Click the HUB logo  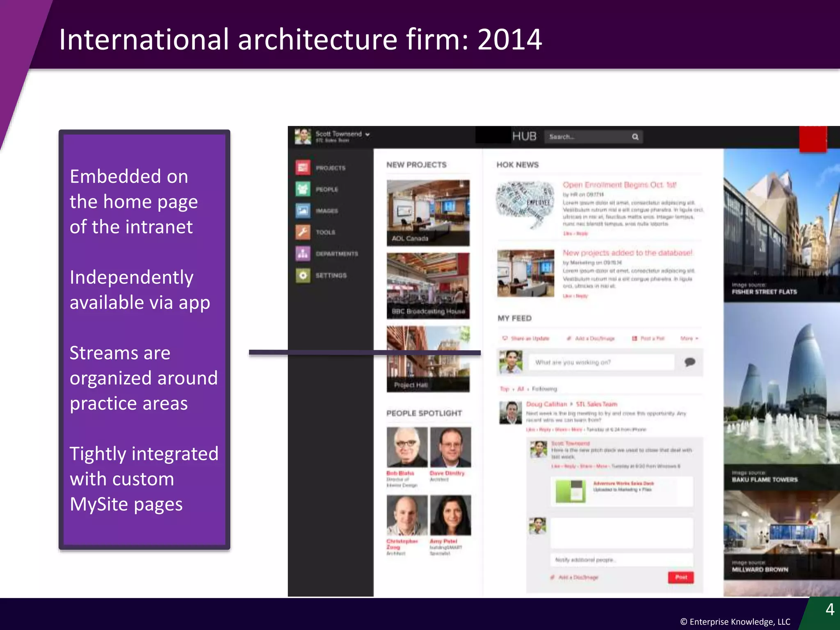coord(524,136)
